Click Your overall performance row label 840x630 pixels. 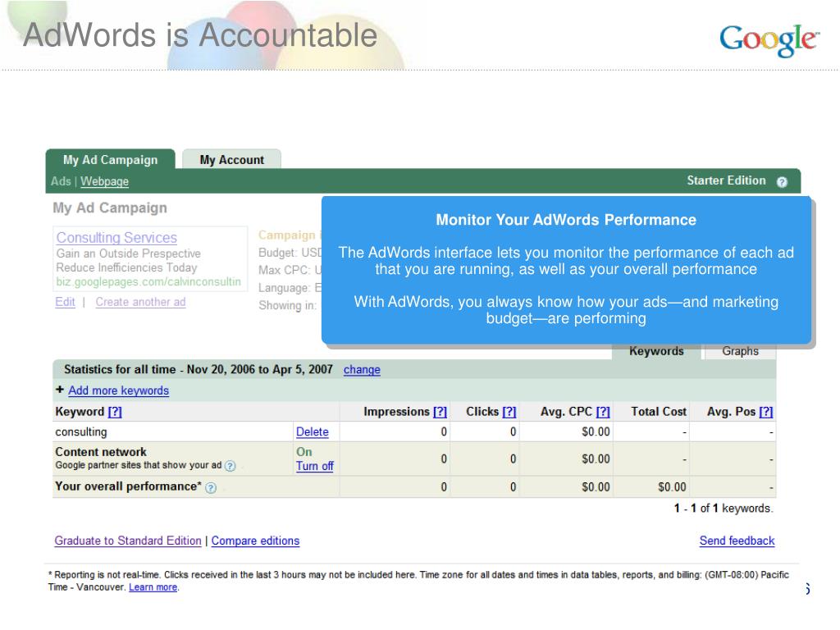(128, 486)
